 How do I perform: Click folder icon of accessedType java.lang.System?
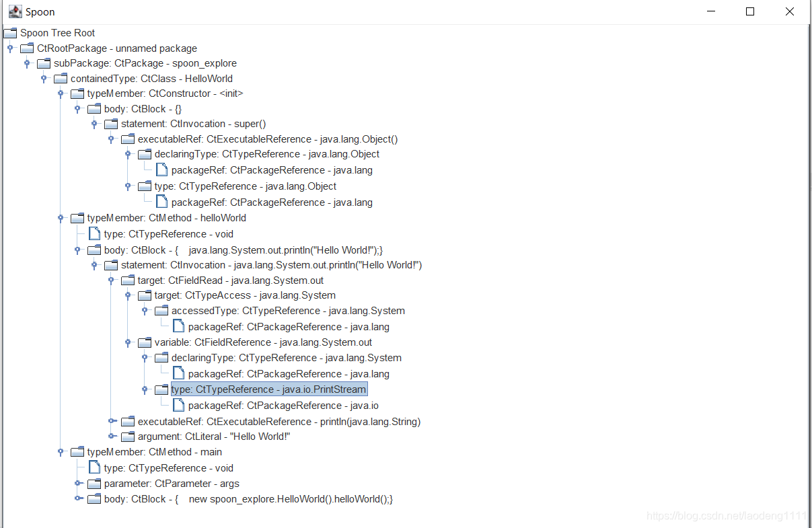[x=161, y=311]
